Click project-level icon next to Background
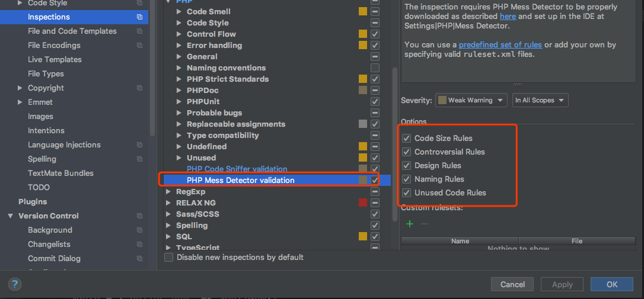 click(x=139, y=230)
